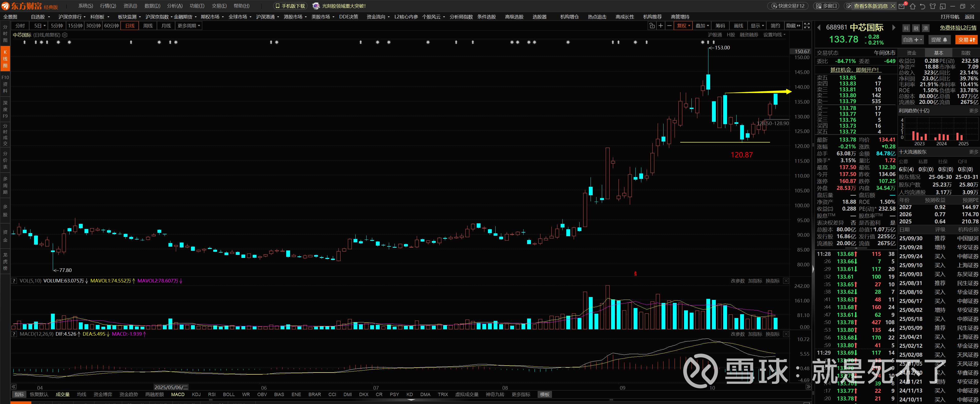Open the 免费体验L2行情 link
Viewport: 980px width, 404px height.
957,28
